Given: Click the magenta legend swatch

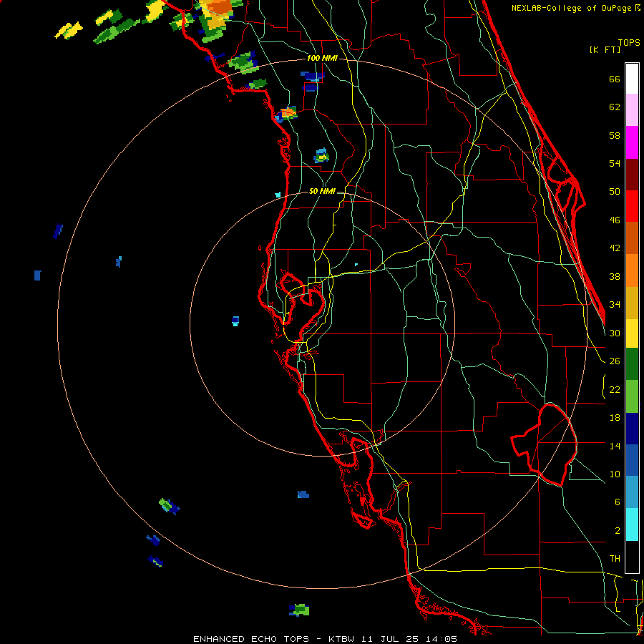Looking at the screenshot, I should [632, 142].
